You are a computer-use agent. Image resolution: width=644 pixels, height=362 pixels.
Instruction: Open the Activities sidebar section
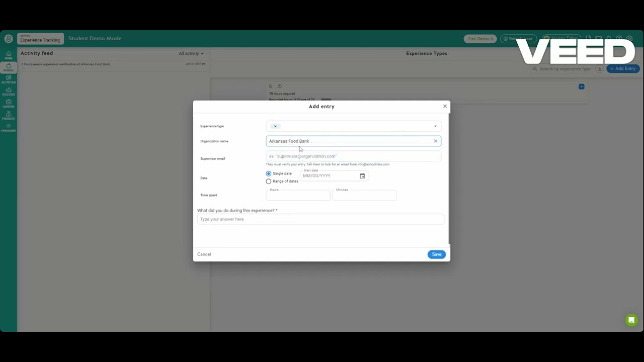point(9,79)
